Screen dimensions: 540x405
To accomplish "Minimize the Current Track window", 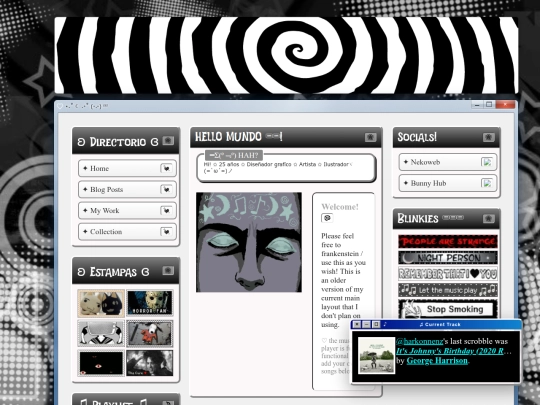I will [x=366, y=324].
